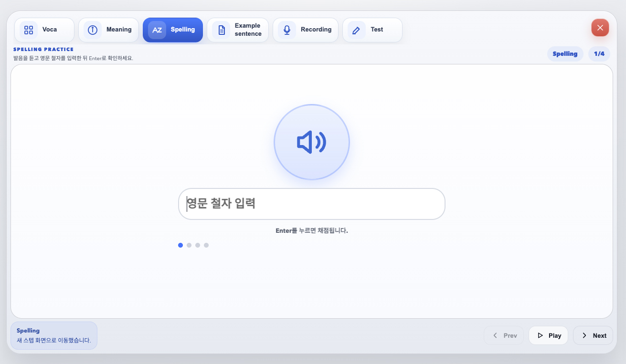The width and height of the screenshot is (626, 364).
Task: Click the Prev button
Action: [x=504, y=335]
